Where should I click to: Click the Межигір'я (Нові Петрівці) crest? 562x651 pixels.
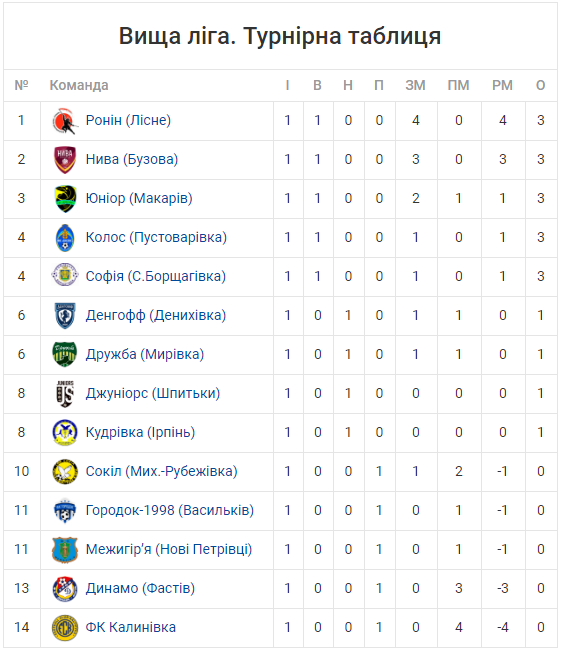point(65,550)
